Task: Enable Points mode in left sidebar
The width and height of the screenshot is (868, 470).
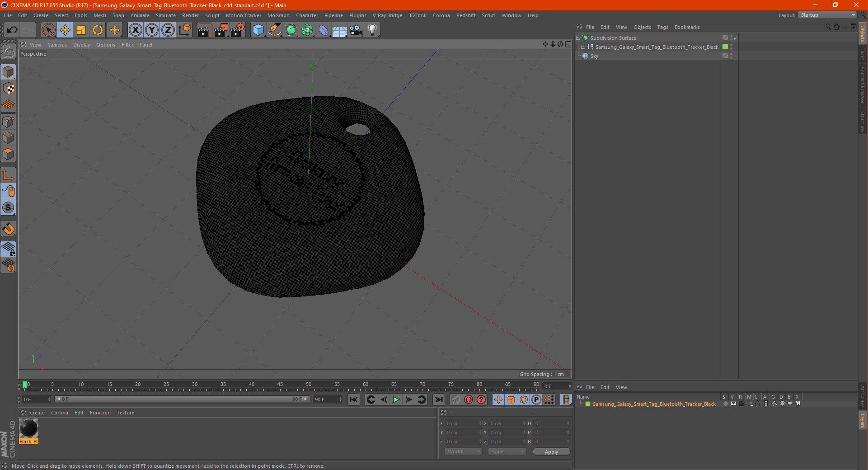Action: (8, 122)
